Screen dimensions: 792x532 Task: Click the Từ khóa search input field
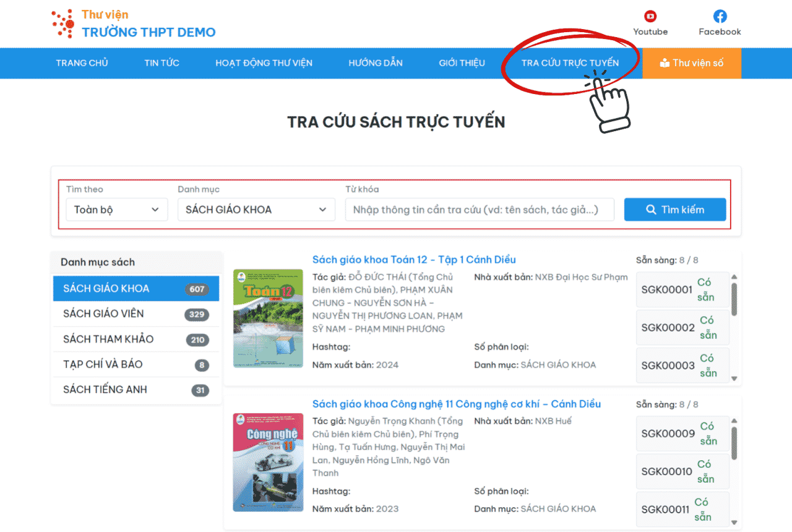point(480,210)
